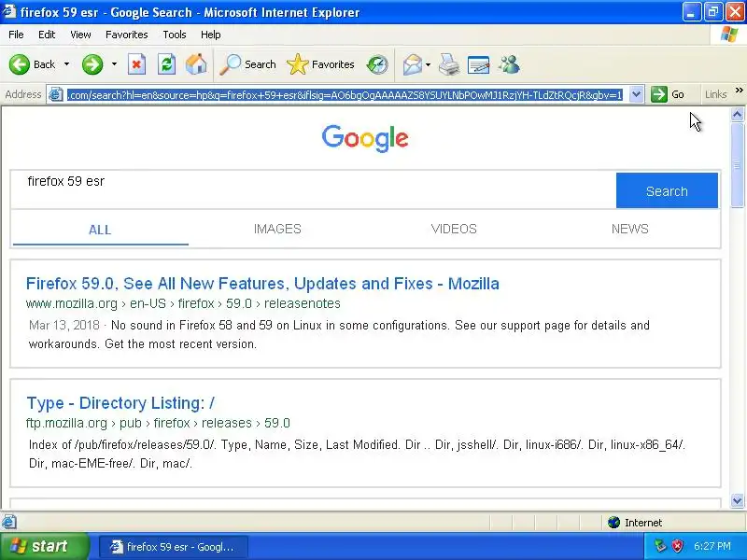
Task: Stop page loading with the red X icon
Action: pos(136,64)
